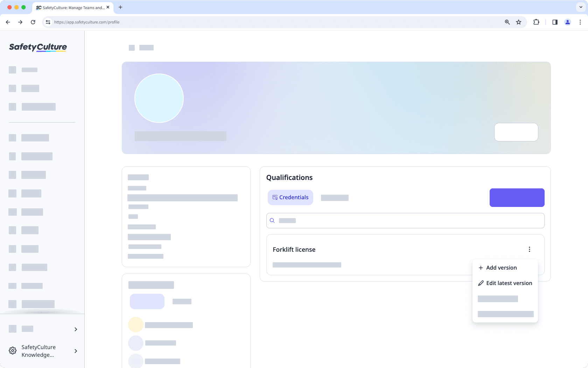Open the tab search dropdown in the browser
This screenshot has width=588, height=368.
click(x=580, y=7)
